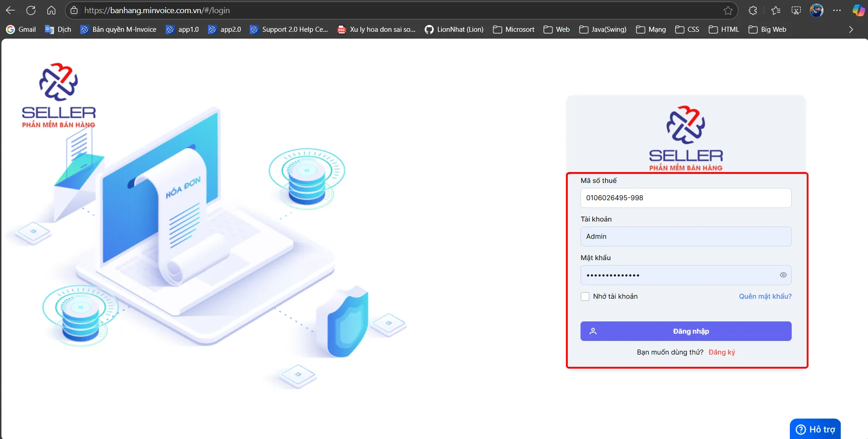The image size is (868, 439).
Task: Open the LionNhat GitHub bookmark
Action: click(x=454, y=30)
